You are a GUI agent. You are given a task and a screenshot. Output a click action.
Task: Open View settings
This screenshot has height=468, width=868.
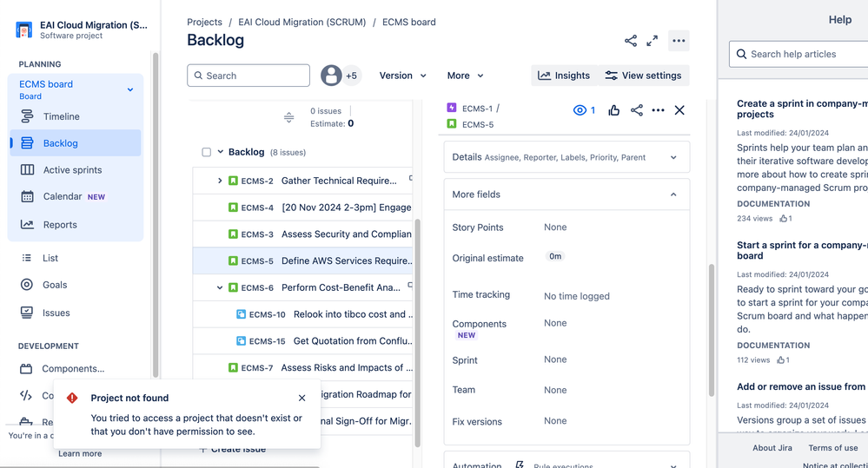click(x=643, y=76)
